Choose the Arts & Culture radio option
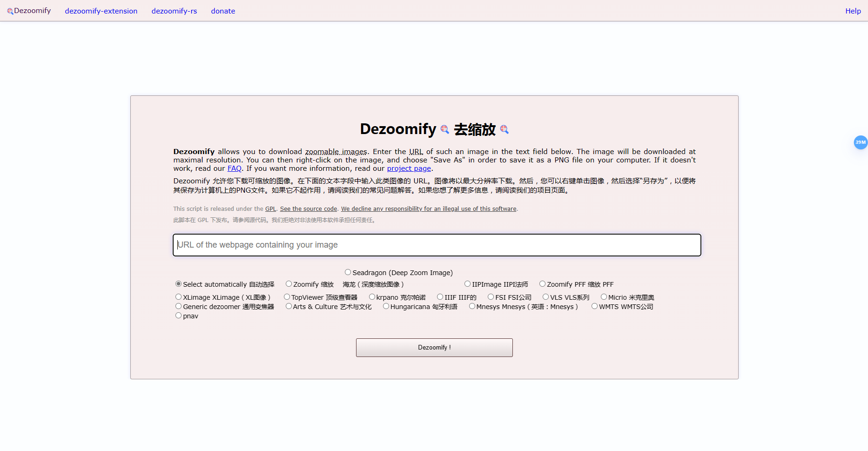 coord(289,306)
